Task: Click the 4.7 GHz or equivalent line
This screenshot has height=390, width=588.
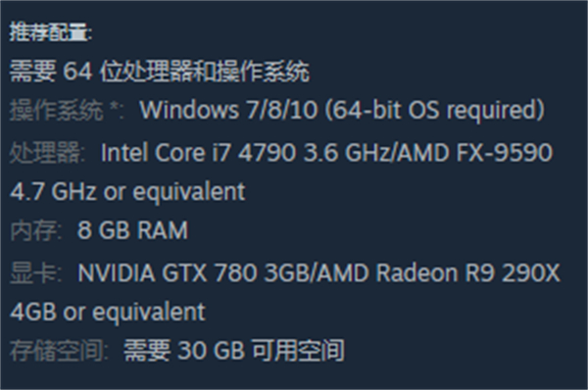Action: 127,191
